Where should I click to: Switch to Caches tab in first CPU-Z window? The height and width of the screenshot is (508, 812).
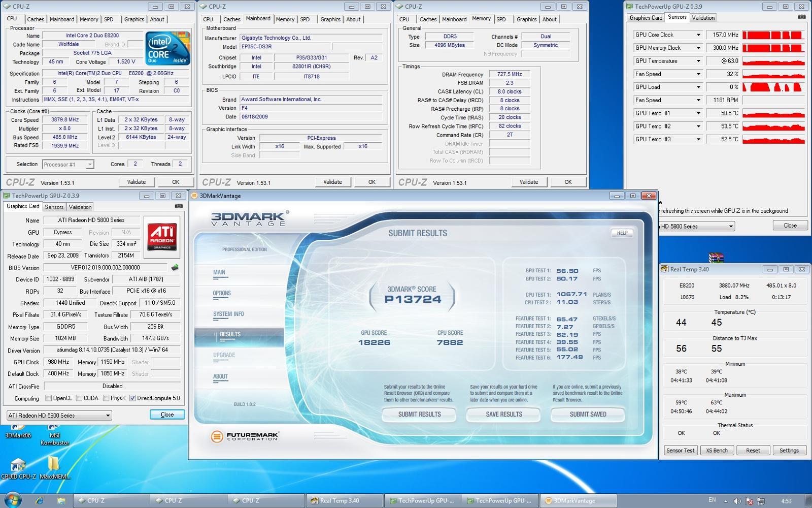coord(36,19)
